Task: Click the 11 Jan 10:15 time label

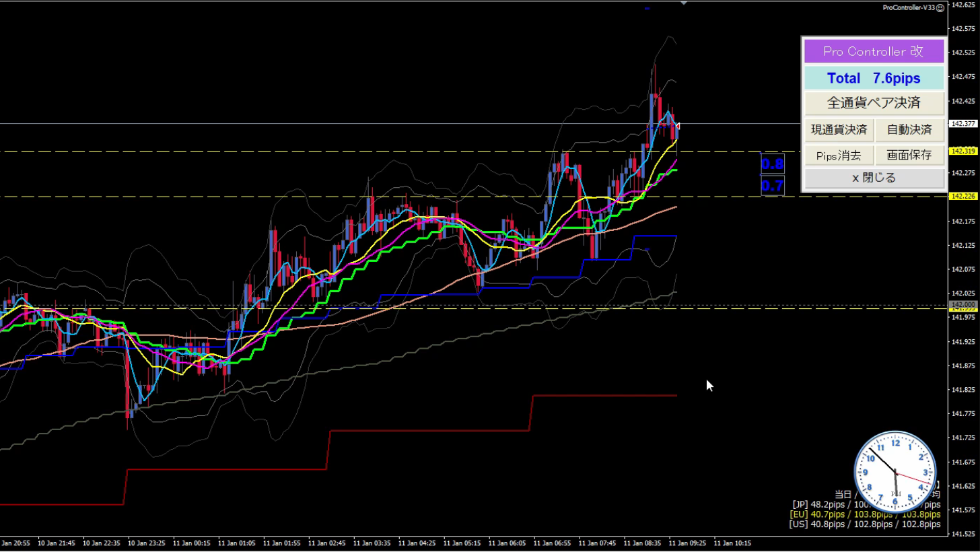Action: tap(733, 543)
